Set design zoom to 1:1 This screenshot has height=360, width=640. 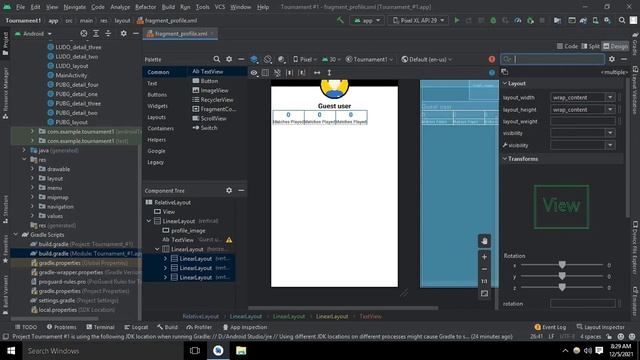pyautogui.click(x=484, y=281)
